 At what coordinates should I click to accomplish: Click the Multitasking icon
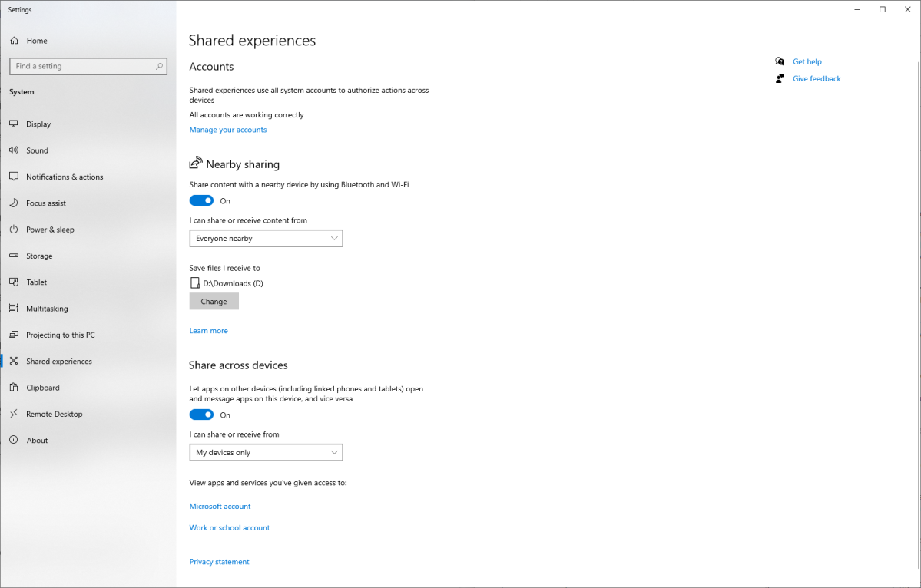(x=14, y=309)
